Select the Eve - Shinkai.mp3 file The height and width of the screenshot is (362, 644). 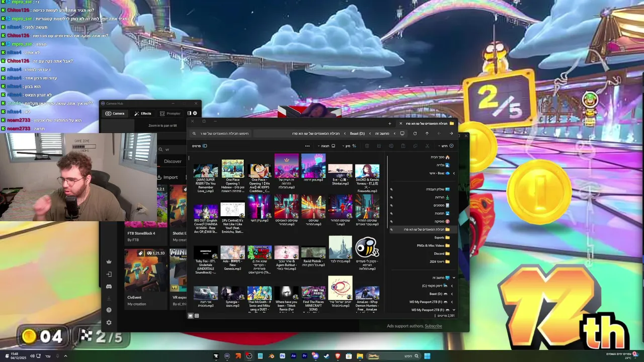point(340,174)
